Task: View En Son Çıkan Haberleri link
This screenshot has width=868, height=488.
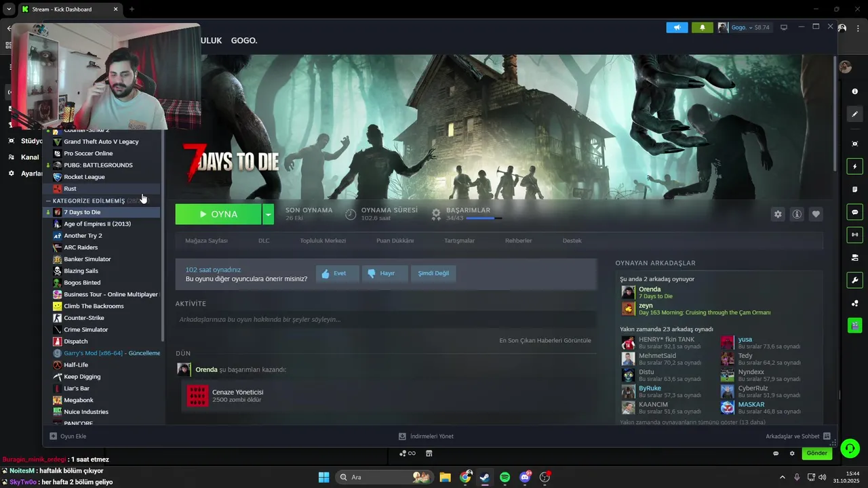Action: coord(545,340)
